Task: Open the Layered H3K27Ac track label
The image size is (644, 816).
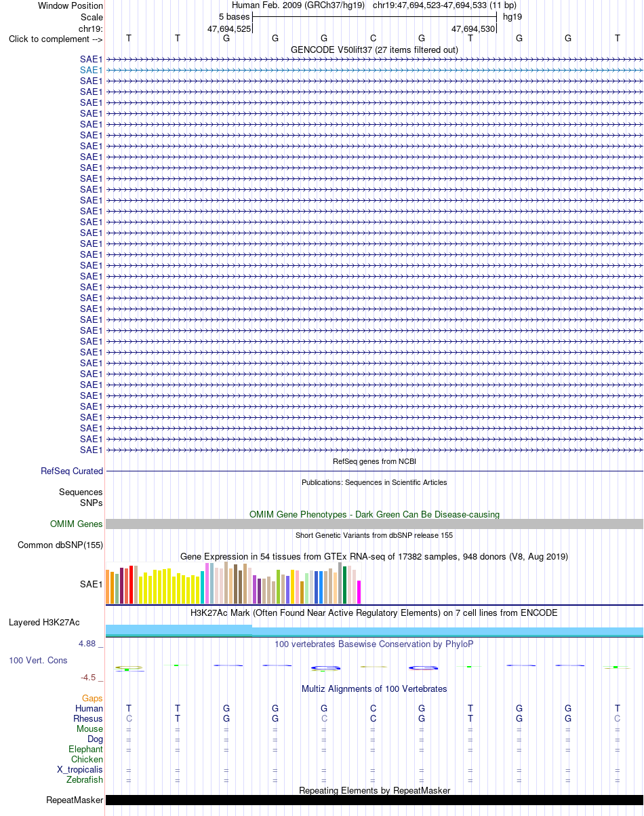Action: click(x=44, y=622)
